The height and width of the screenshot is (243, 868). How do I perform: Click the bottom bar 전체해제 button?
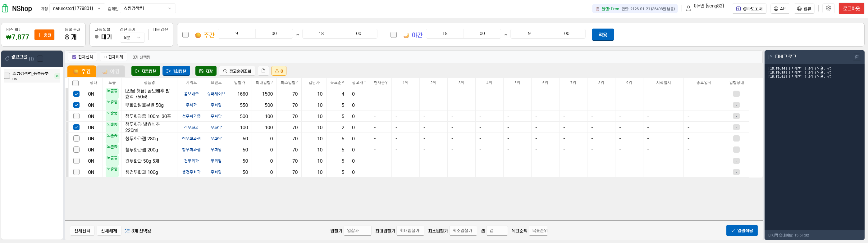pyautogui.click(x=109, y=231)
